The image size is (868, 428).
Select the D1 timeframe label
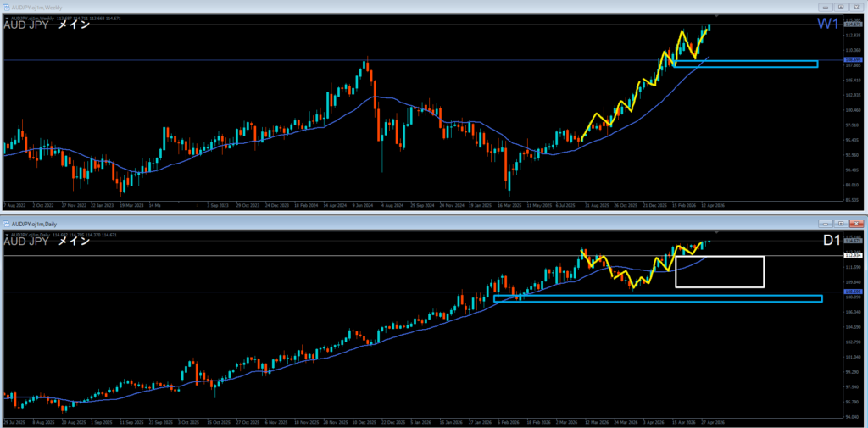(832, 242)
